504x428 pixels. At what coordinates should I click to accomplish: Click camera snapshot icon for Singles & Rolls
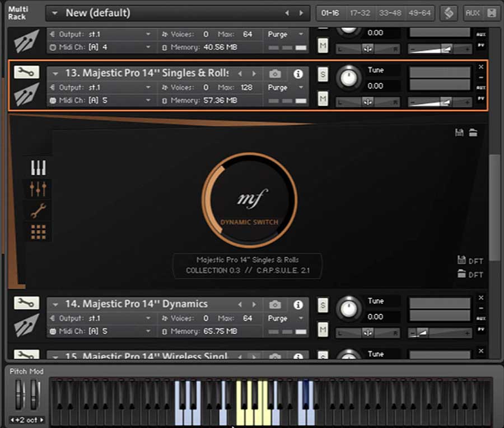click(x=275, y=74)
